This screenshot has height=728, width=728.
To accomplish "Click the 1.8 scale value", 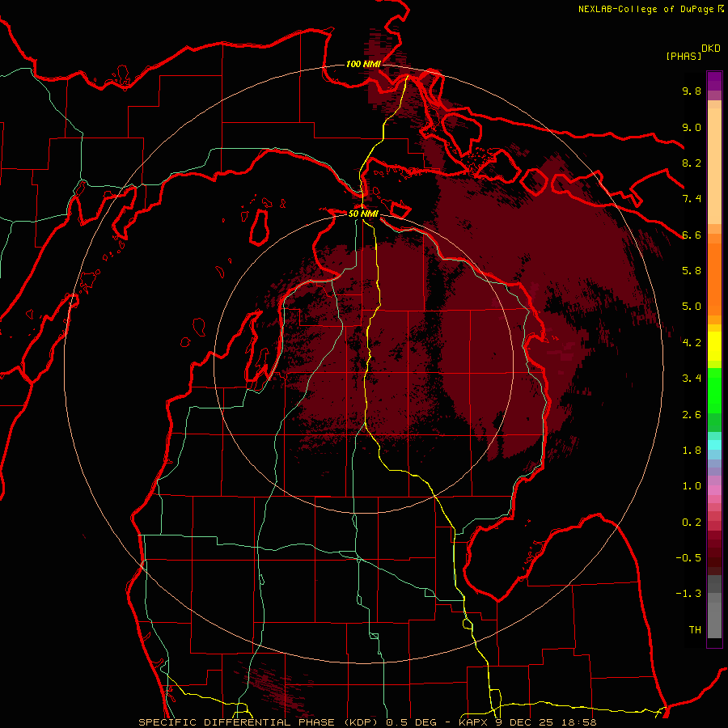I will (692, 451).
